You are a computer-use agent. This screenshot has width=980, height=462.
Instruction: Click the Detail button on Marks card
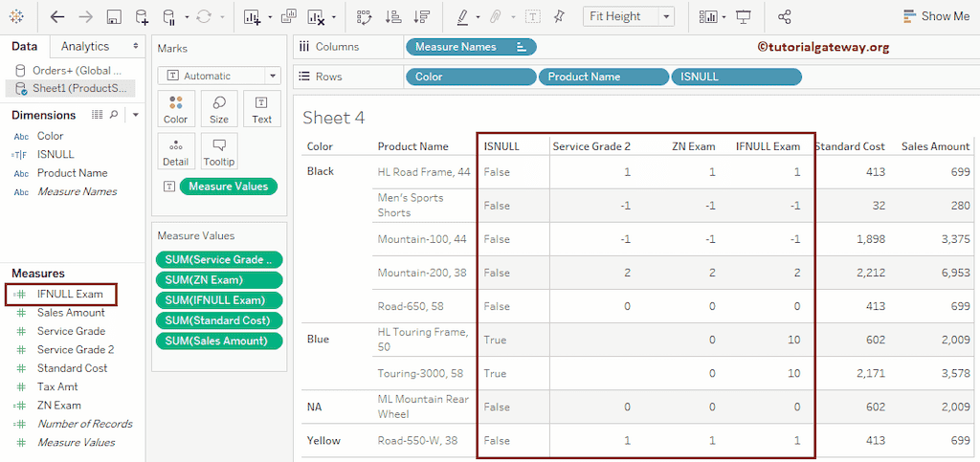coord(176,152)
